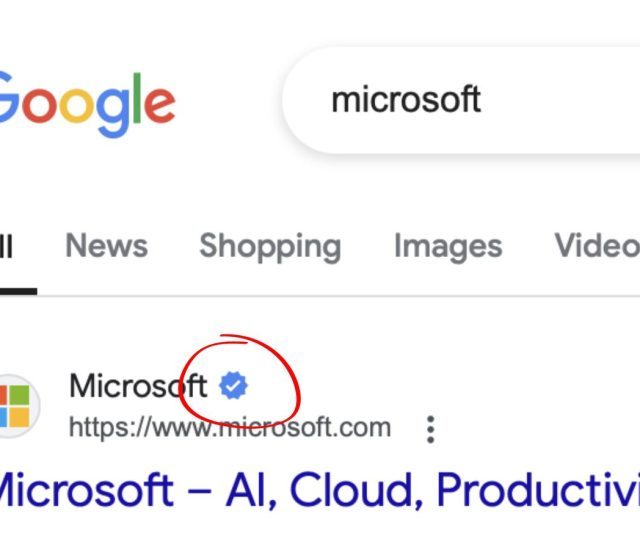640x533 pixels.
Task: Select the Videos tab
Action: (x=597, y=246)
